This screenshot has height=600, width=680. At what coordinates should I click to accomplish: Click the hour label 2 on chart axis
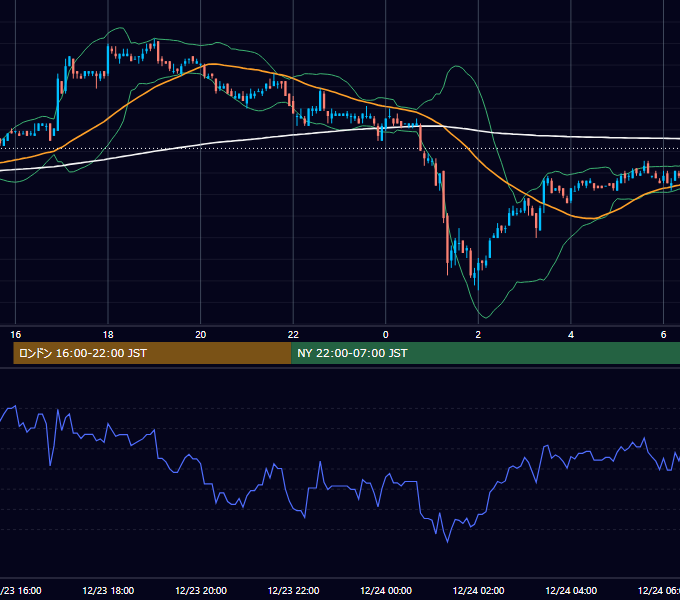point(478,334)
